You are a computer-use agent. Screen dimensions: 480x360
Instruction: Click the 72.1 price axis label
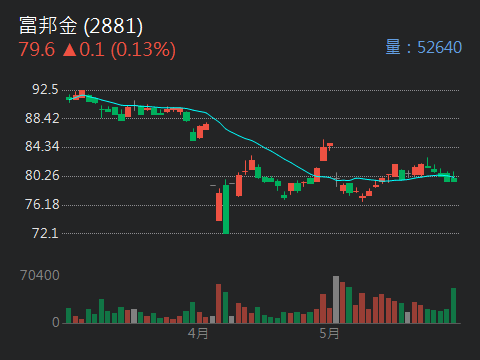[45, 233]
